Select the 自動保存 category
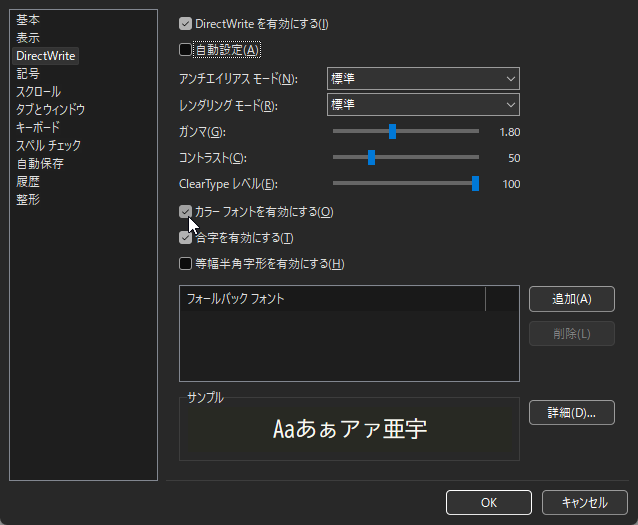This screenshot has height=525, width=638. [40, 164]
